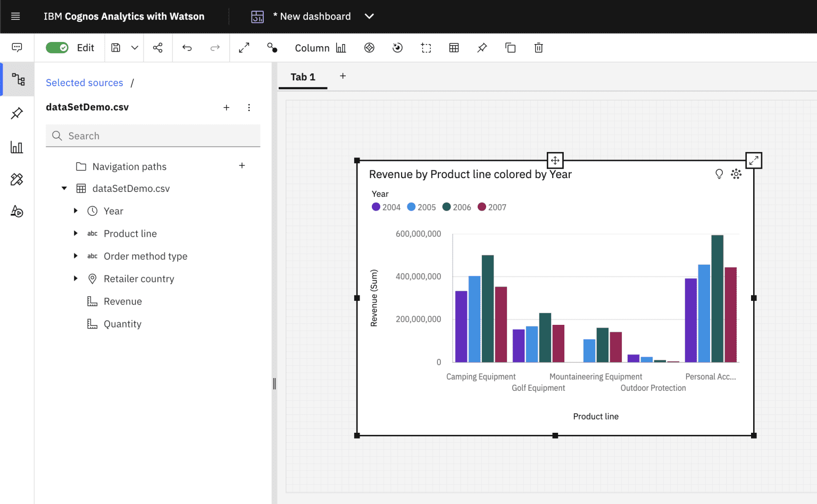
Task: Click the save icon
Action: [x=115, y=48]
